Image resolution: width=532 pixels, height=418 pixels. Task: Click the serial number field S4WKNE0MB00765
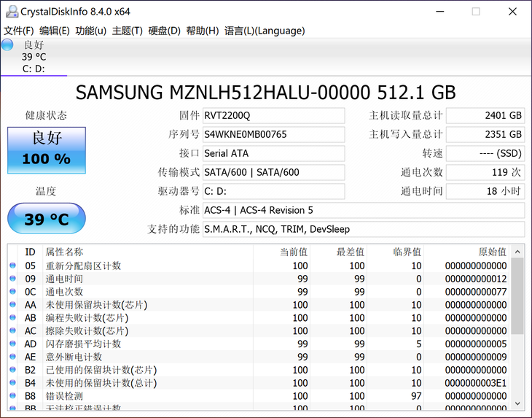273,134
